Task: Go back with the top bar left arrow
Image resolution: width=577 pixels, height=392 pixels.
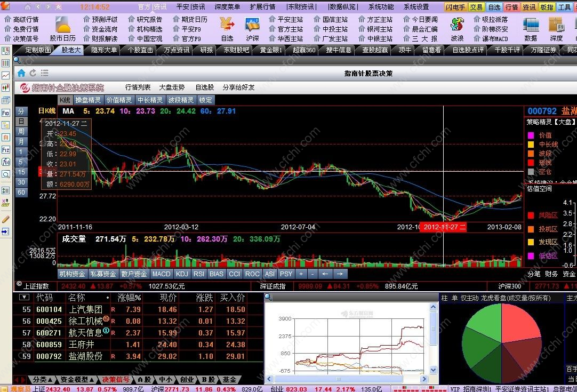Action: tap(38, 6)
